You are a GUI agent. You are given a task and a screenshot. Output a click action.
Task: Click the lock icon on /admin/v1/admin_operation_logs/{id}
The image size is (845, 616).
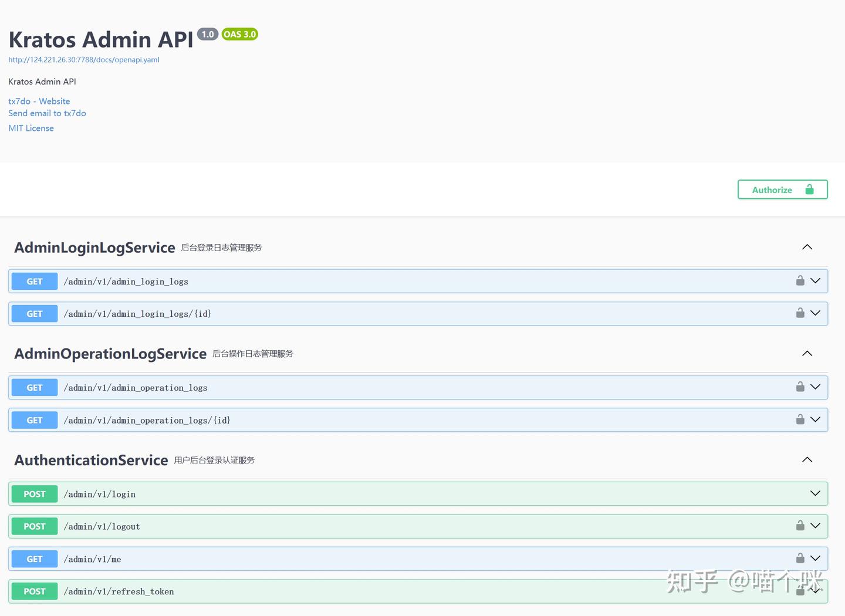[x=800, y=419]
